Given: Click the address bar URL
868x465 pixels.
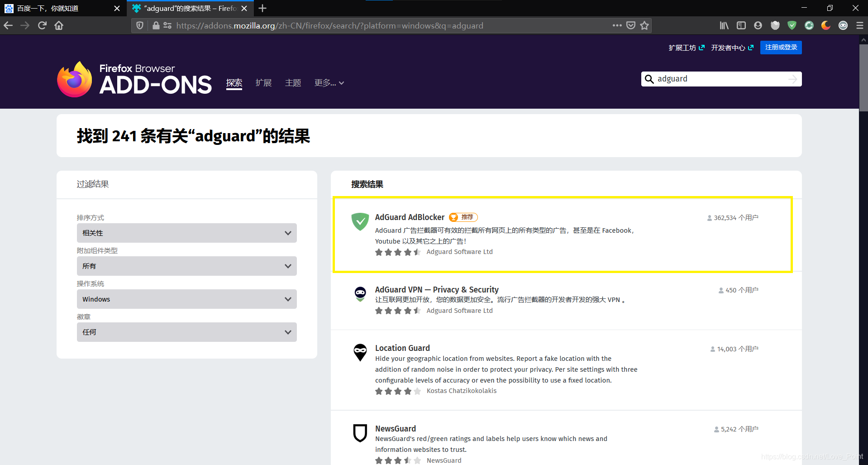Looking at the screenshot, I should tap(329, 25).
